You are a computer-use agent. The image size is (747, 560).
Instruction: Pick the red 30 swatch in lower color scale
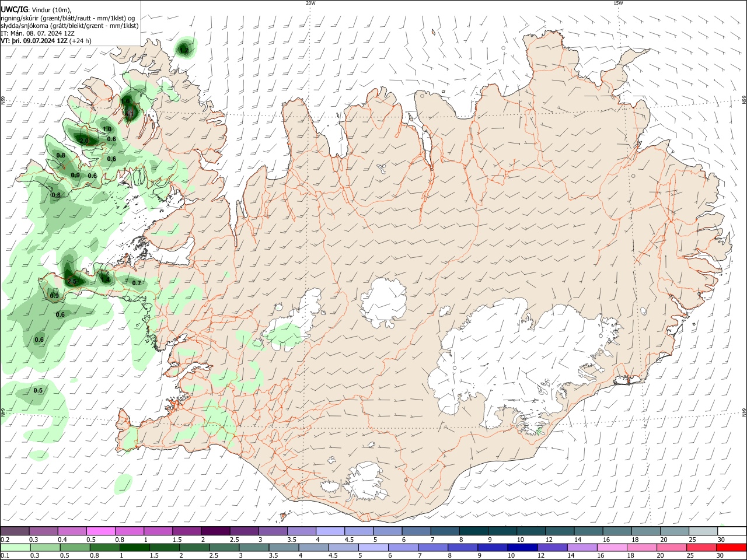(731, 547)
